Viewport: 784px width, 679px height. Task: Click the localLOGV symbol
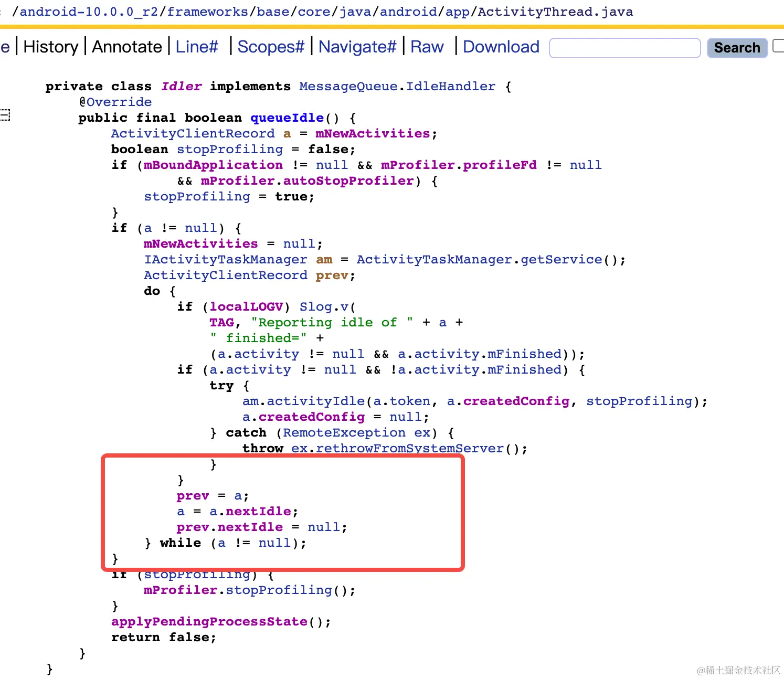pyautogui.click(x=246, y=306)
